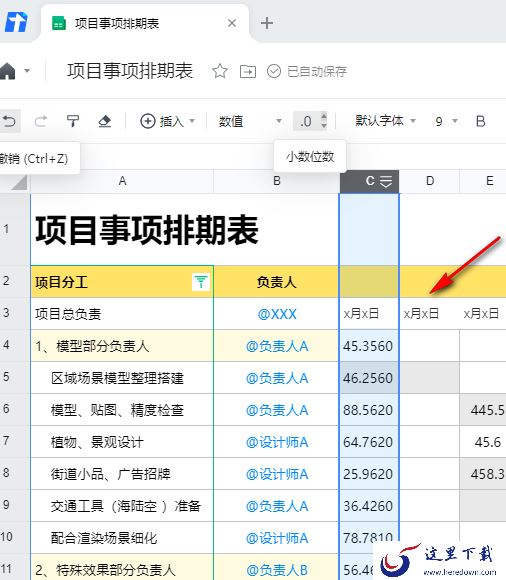Open the 插入 insert menu
The image size is (506, 580).
point(168,121)
